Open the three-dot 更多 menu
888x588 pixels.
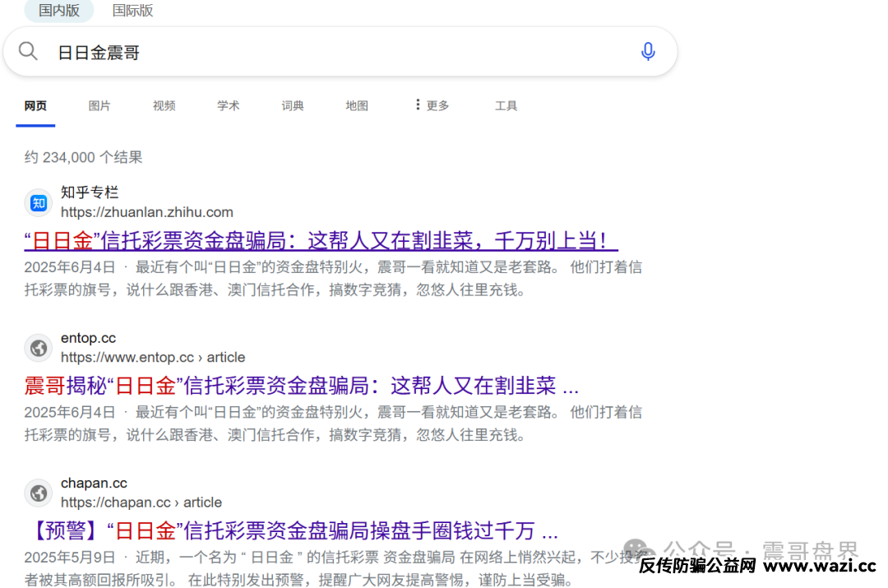point(432,105)
